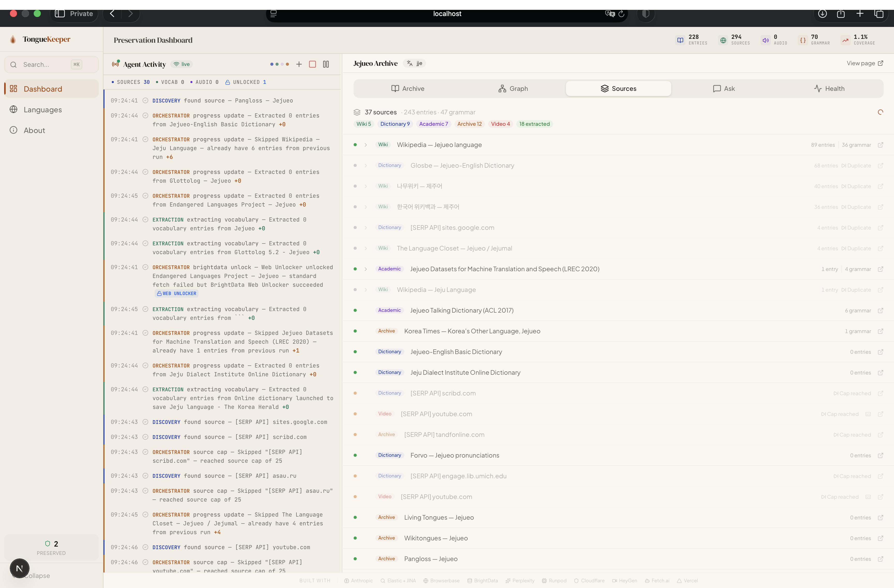Expand the Wikipedia — Jejueo language row
The width and height of the screenshot is (894, 588).
tap(366, 145)
